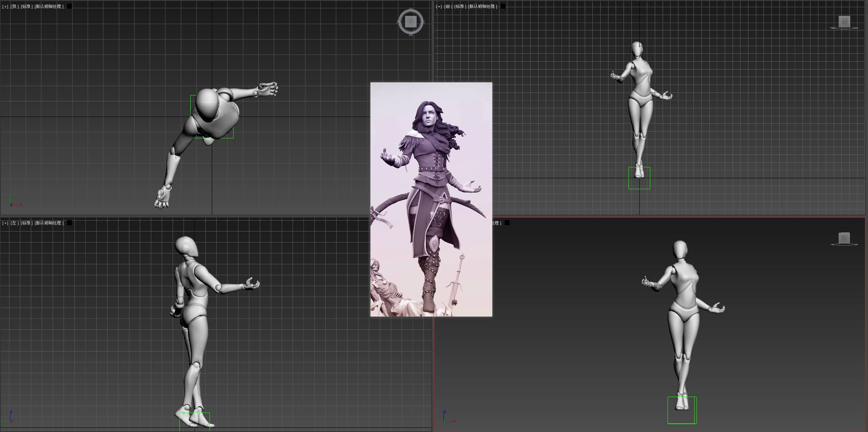
Task: Open the [+] general menu in the Left (左) viewport
Action: pos(5,223)
